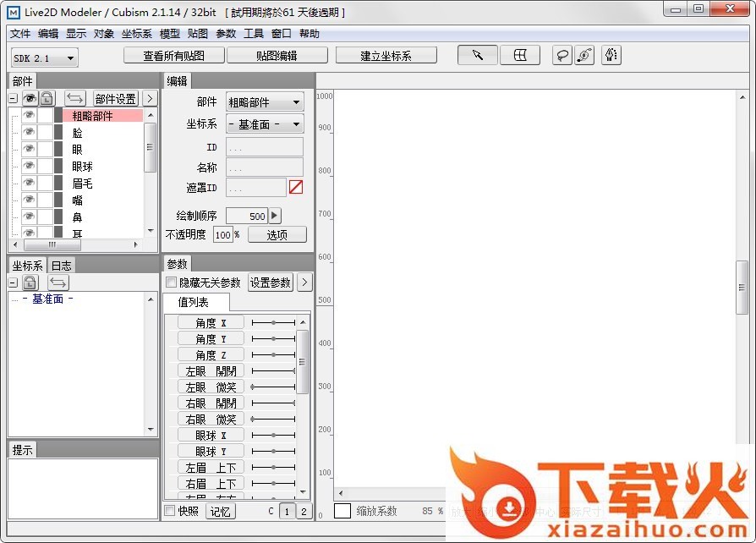756x543 pixels.
Task: Click snapshot slot 2 button
Action: (304, 512)
